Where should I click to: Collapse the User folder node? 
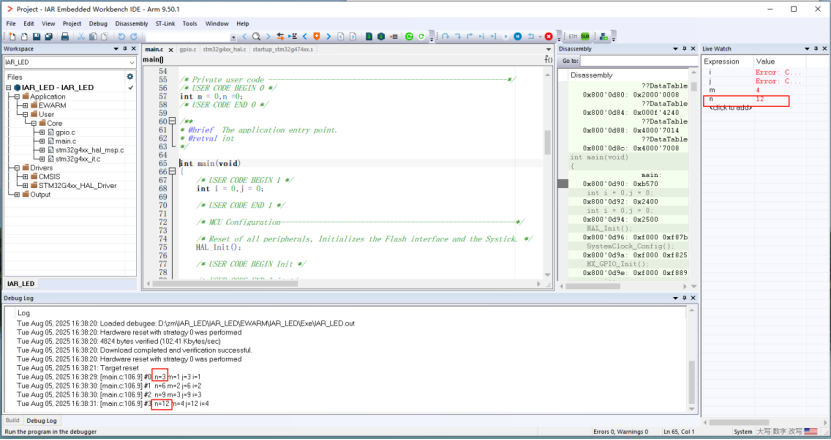point(25,115)
